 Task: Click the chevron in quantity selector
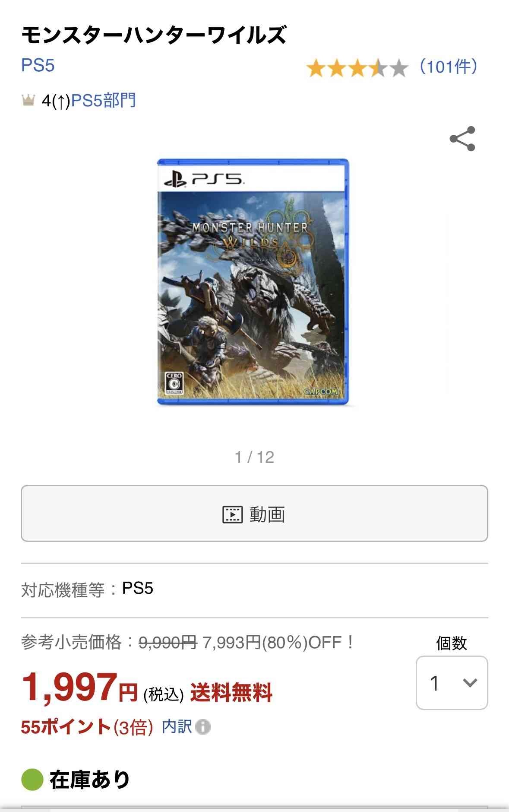(470, 683)
